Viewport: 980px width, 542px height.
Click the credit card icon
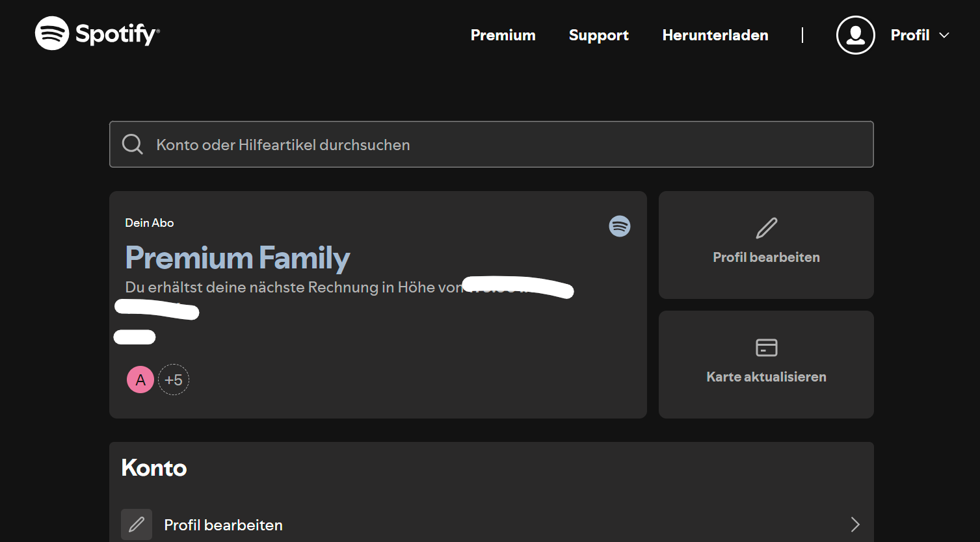coord(766,348)
